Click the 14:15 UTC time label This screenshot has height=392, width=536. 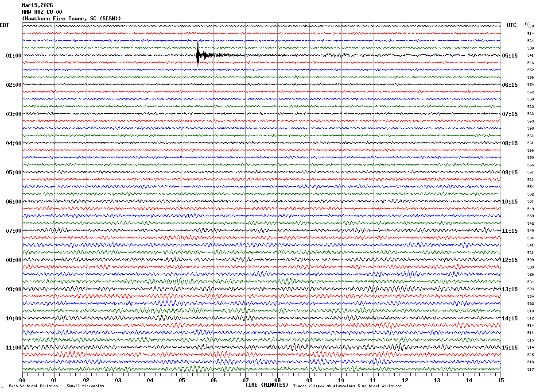(510, 319)
